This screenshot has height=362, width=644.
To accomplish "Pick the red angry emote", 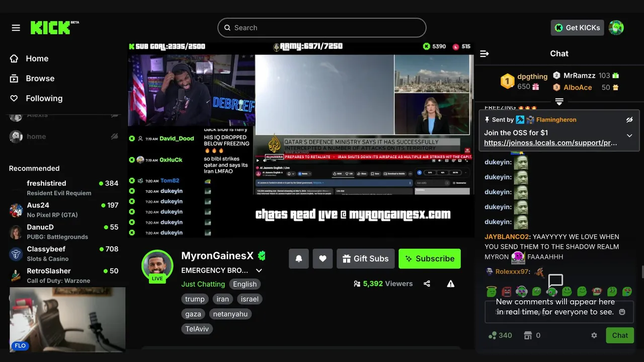I will 506,291.
